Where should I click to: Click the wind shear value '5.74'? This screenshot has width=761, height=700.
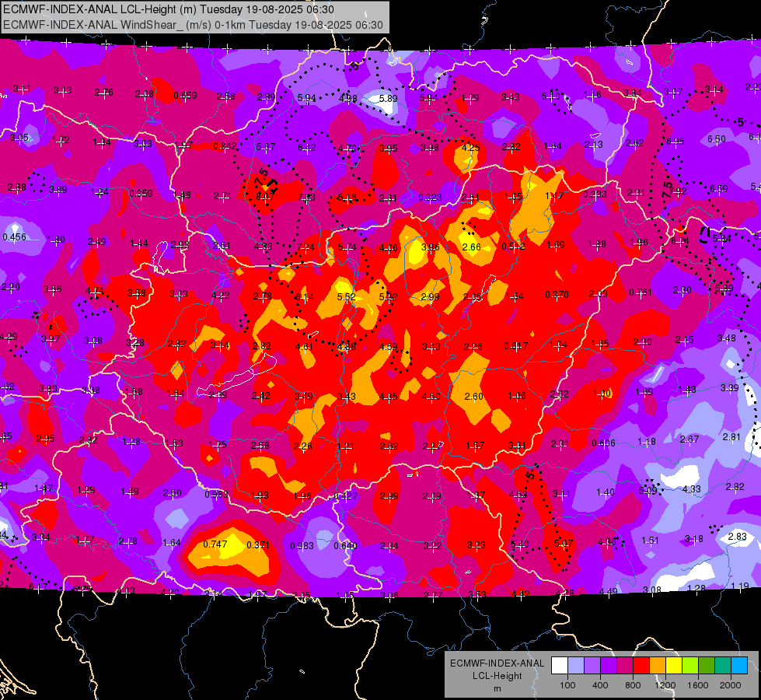coord(347,247)
